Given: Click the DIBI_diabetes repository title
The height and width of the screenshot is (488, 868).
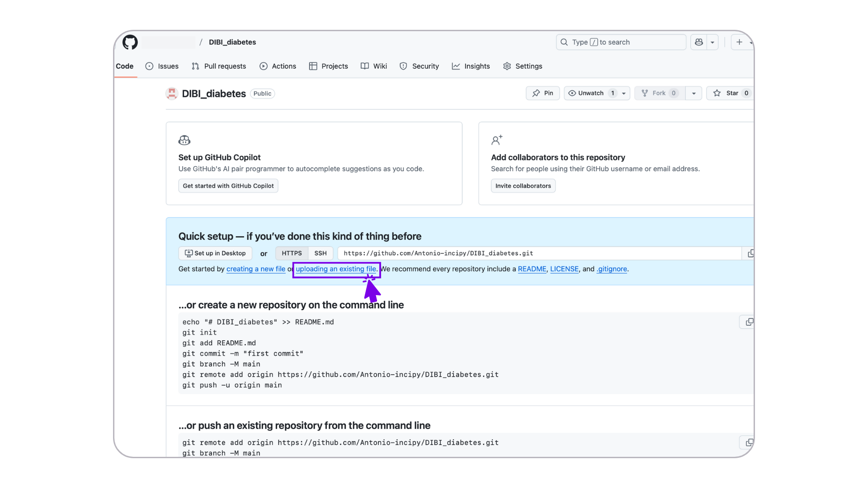Looking at the screenshot, I should [214, 94].
